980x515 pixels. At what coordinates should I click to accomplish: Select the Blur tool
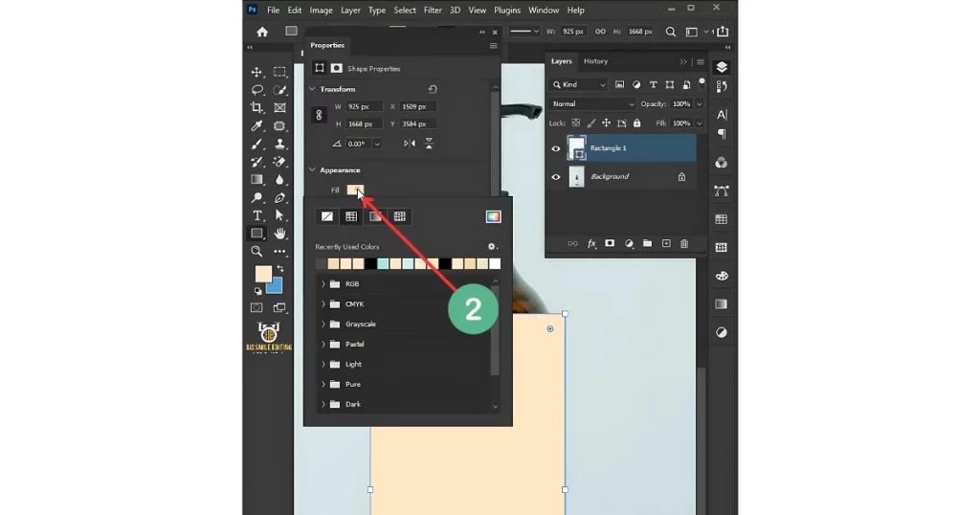tap(279, 180)
